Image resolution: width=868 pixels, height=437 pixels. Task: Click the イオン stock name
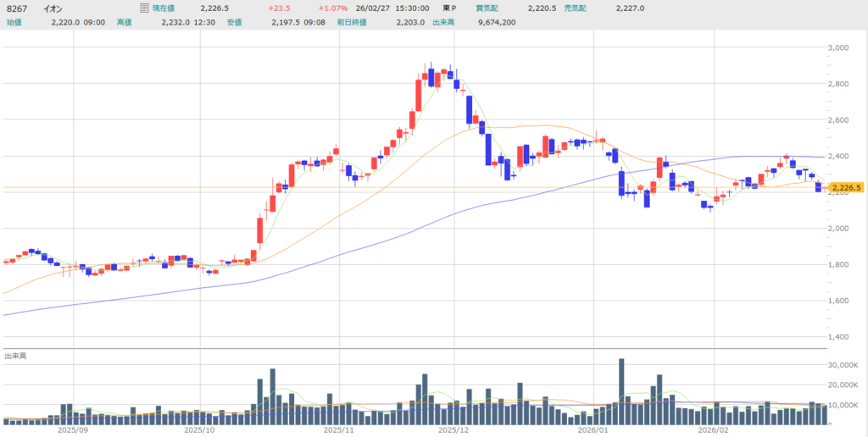point(52,8)
